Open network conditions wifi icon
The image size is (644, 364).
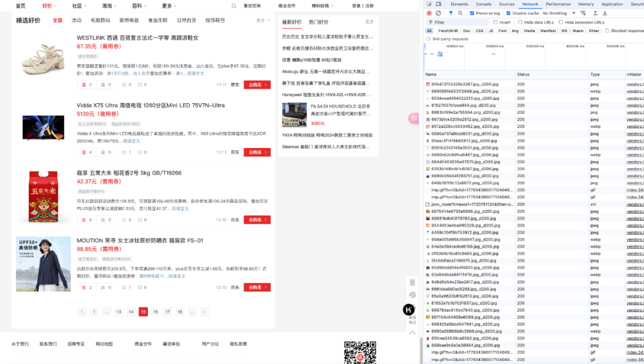coord(583,13)
